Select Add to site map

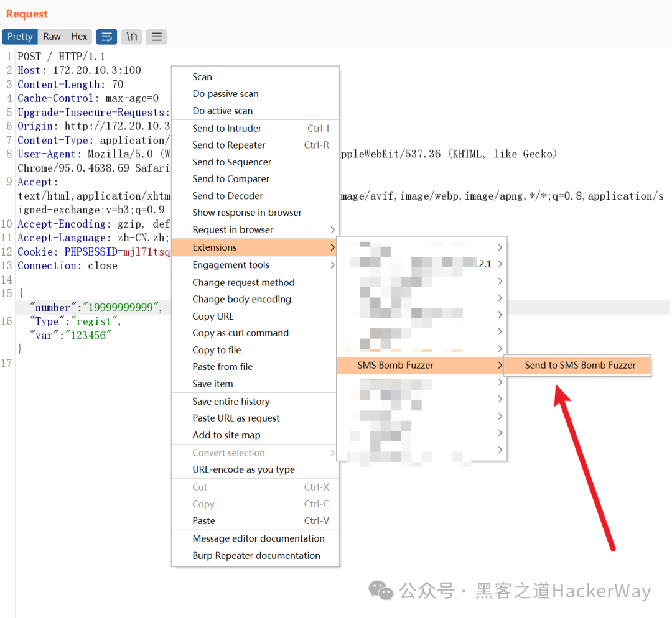256,436
